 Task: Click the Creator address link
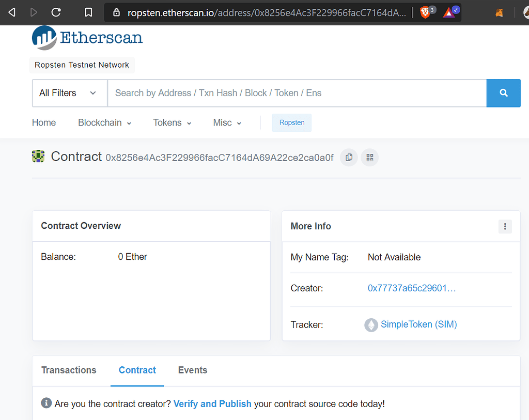point(411,288)
